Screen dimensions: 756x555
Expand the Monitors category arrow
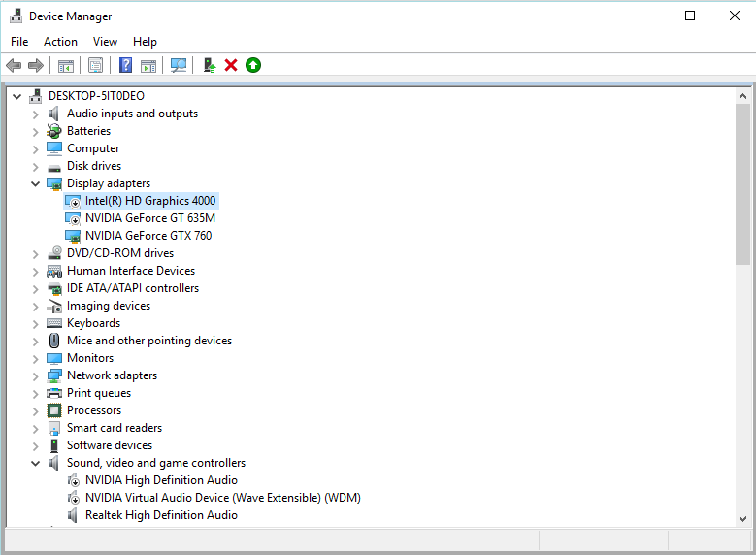point(35,359)
